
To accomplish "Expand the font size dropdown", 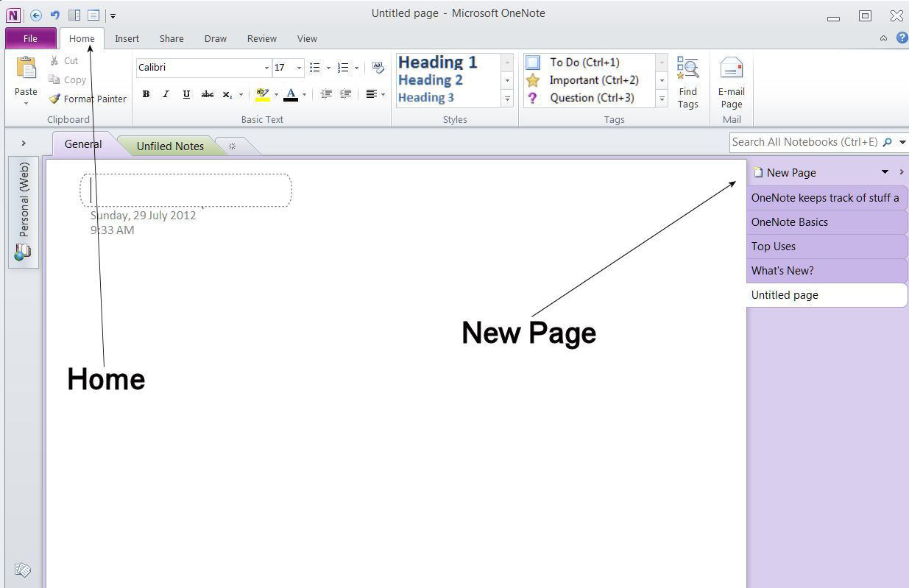I will [x=299, y=68].
